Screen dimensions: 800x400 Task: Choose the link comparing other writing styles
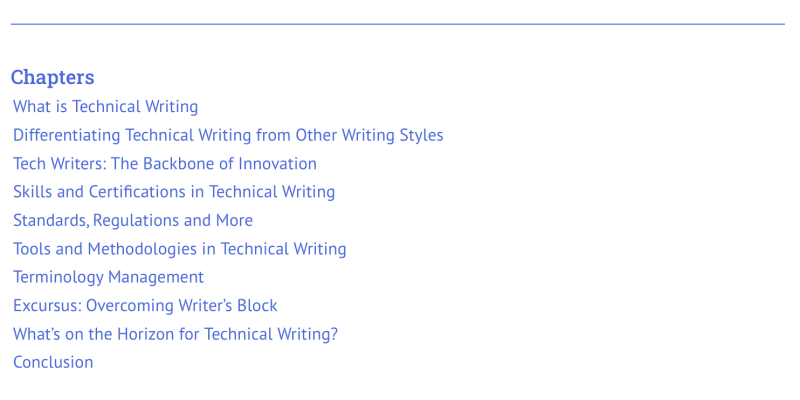tap(228, 135)
